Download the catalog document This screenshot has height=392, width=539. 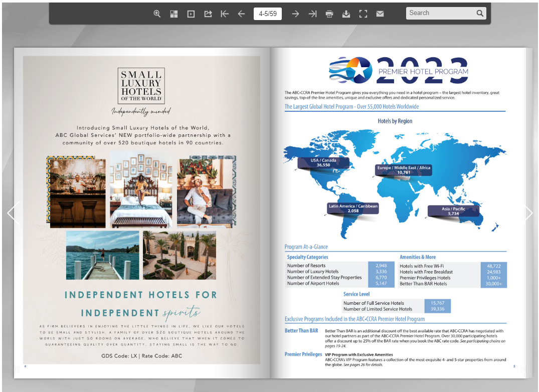point(346,14)
